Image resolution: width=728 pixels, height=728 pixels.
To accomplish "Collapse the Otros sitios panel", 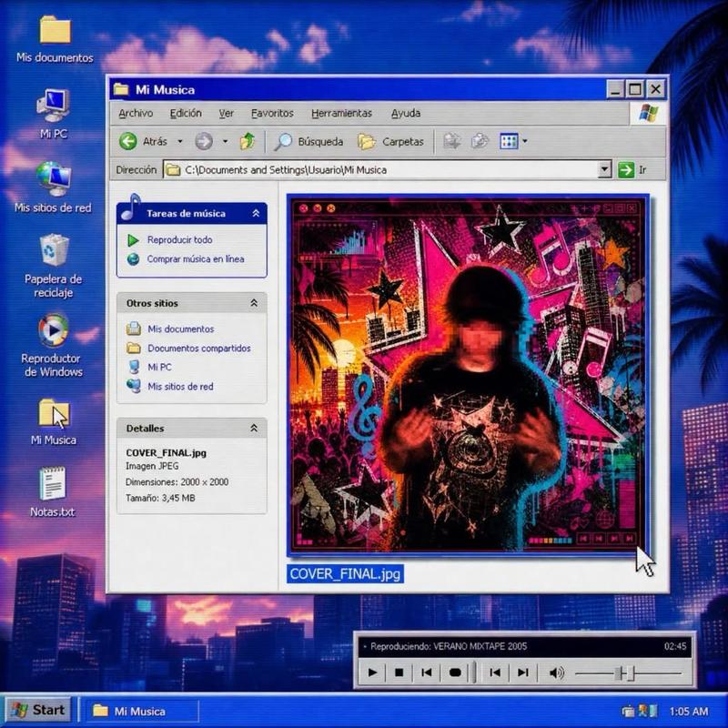I will [254, 303].
